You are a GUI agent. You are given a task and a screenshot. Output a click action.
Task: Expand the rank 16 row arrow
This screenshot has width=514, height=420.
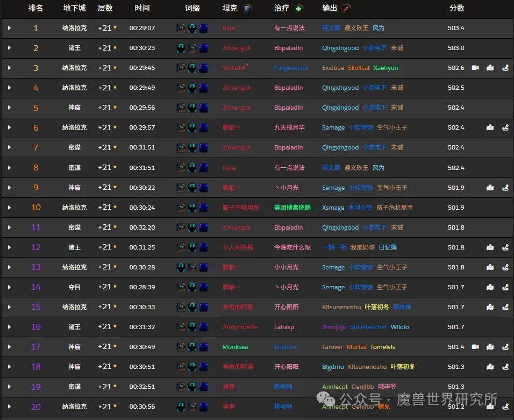click(9, 327)
